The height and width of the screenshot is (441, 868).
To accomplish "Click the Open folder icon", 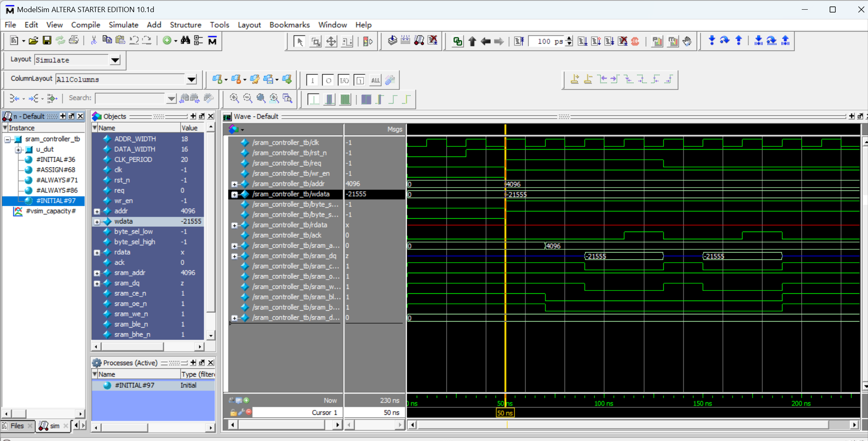I will click(x=34, y=40).
